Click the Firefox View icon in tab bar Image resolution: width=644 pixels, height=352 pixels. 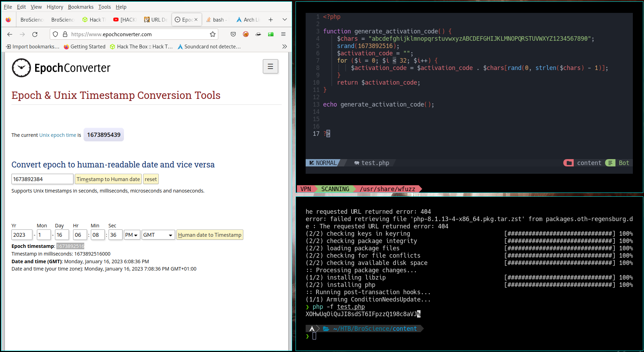[x=8, y=20]
